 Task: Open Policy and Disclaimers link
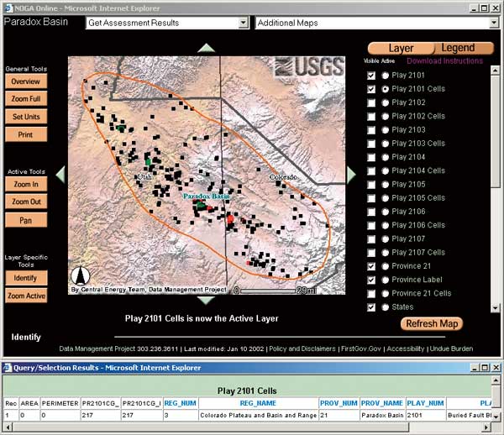click(302, 349)
